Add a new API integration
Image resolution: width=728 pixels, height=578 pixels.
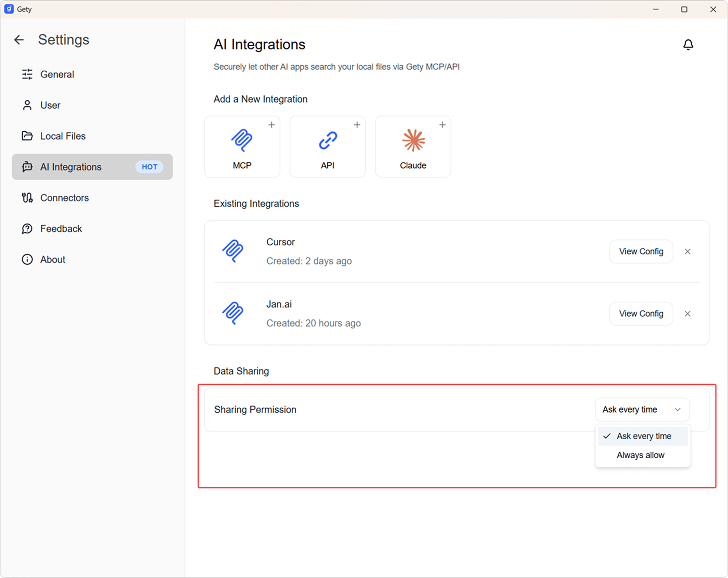pos(328,146)
